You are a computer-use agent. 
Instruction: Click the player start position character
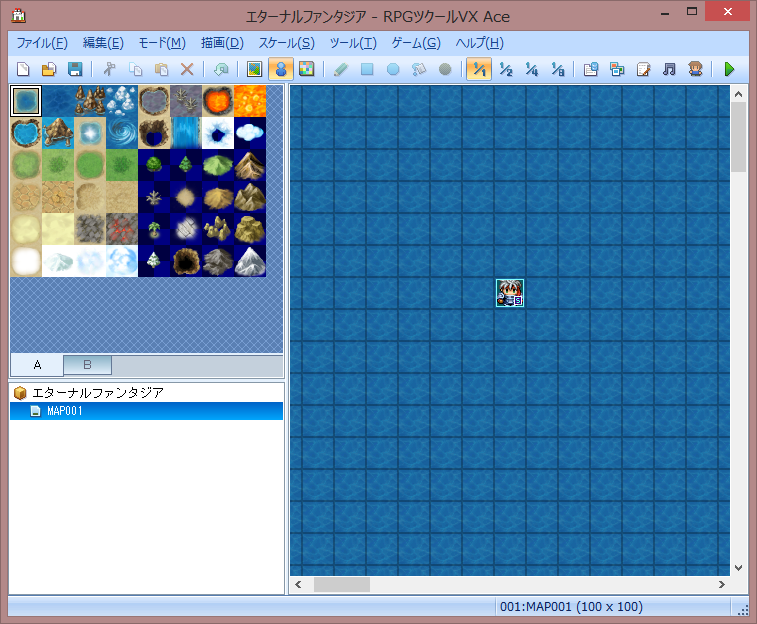point(510,293)
